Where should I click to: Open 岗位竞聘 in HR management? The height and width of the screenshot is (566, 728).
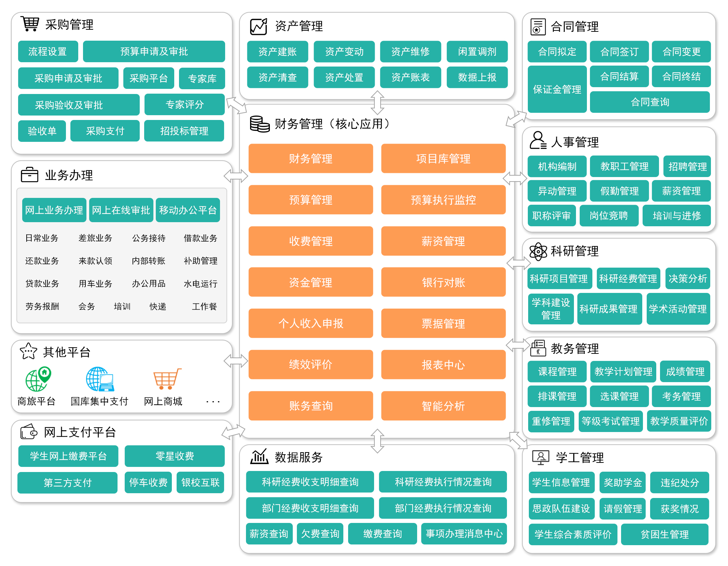pyautogui.click(x=609, y=216)
